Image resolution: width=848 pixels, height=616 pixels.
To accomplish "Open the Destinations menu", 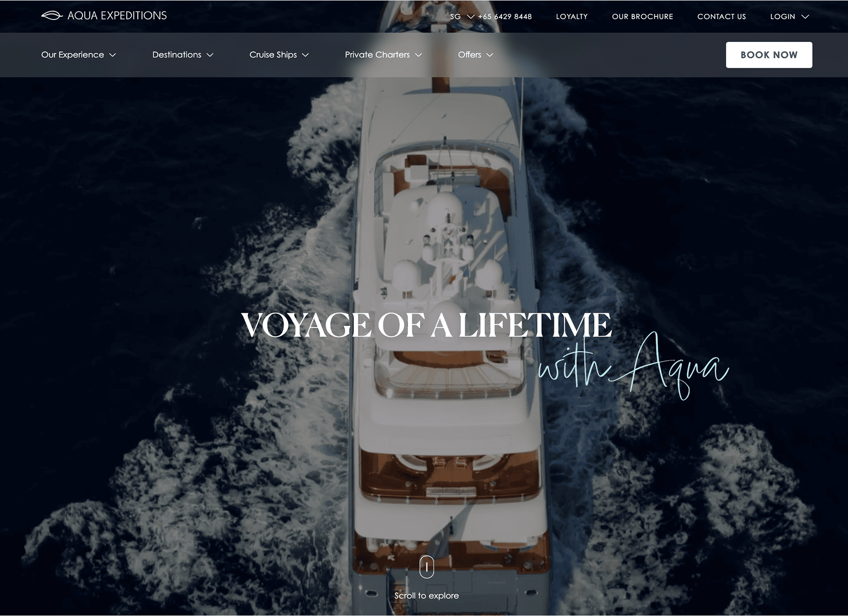I will coord(183,55).
